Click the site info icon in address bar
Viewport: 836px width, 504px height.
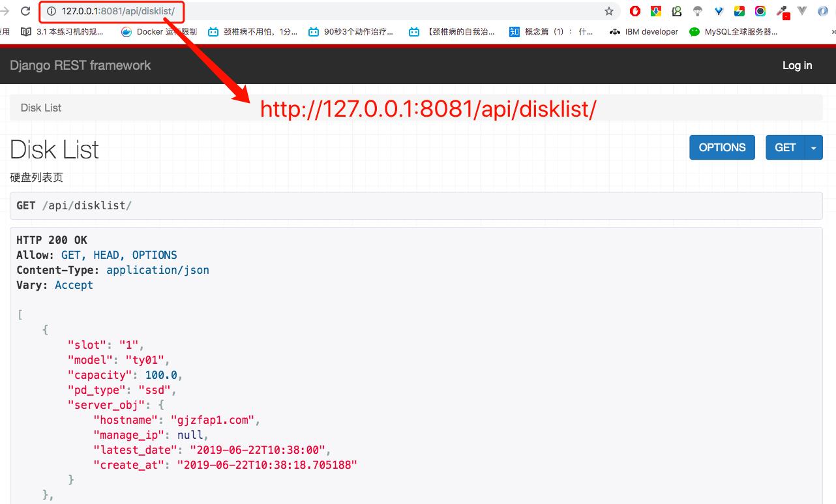coord(52,11)
